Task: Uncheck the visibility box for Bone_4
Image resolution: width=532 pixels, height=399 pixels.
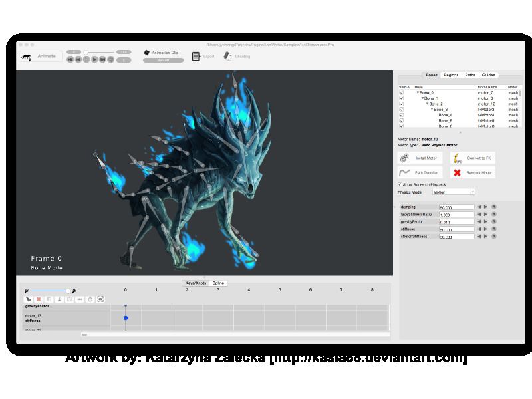Action: [401, 115]
